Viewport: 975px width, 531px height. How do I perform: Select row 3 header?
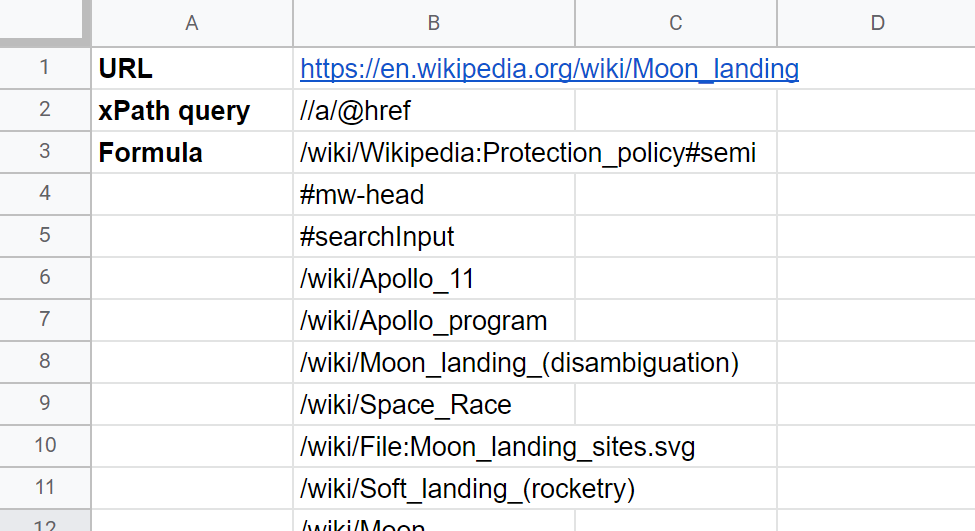pyautogui.click(x=45, y=153)
